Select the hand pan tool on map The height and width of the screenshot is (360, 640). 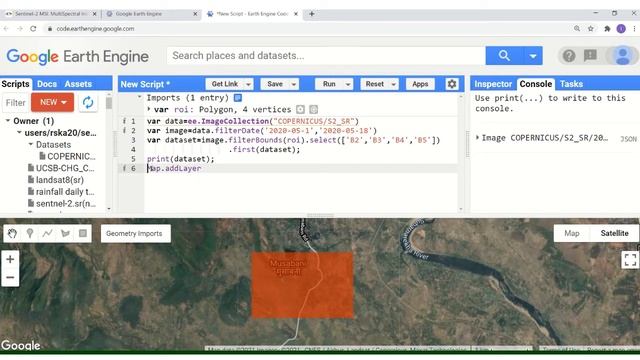[x=12, y=233]
